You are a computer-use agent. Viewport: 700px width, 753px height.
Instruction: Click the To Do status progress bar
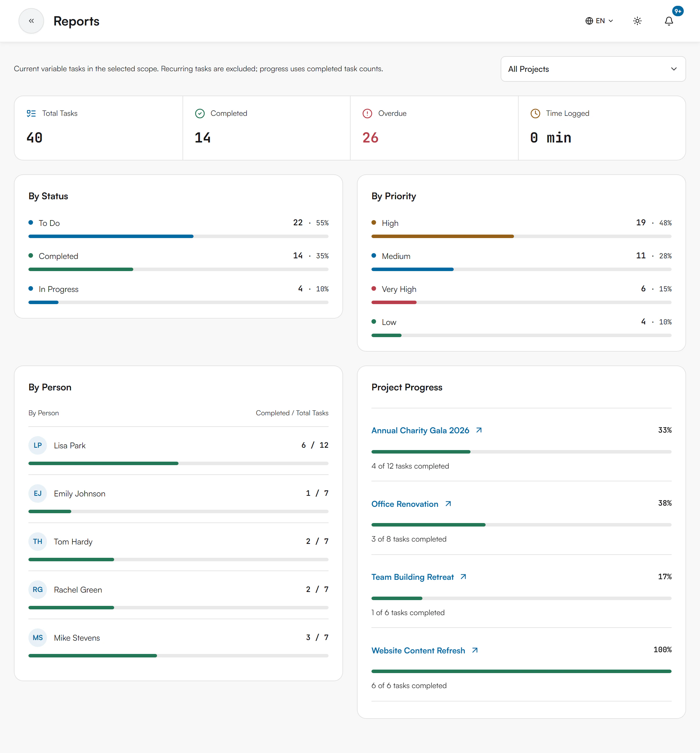pos(178,236)
